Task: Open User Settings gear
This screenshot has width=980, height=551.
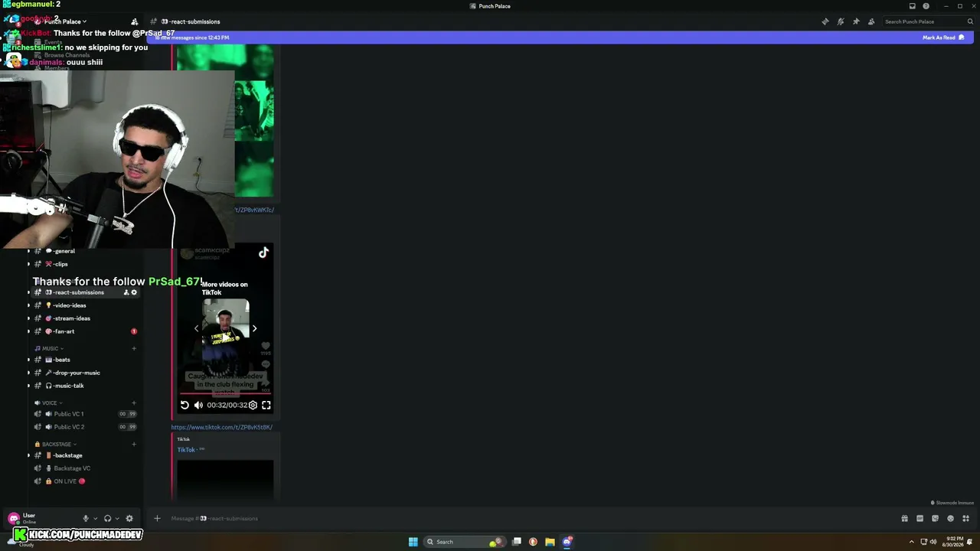Action: click(x=129, y=518)
